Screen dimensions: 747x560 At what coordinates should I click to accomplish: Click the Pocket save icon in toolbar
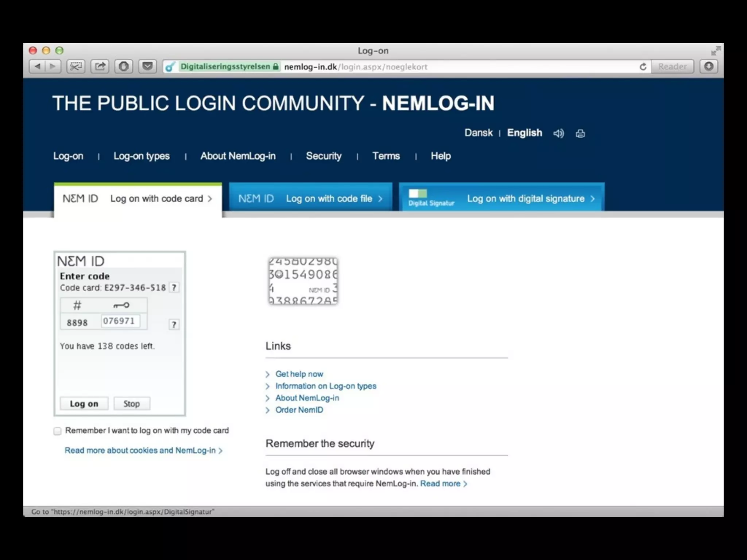[147, 66]
